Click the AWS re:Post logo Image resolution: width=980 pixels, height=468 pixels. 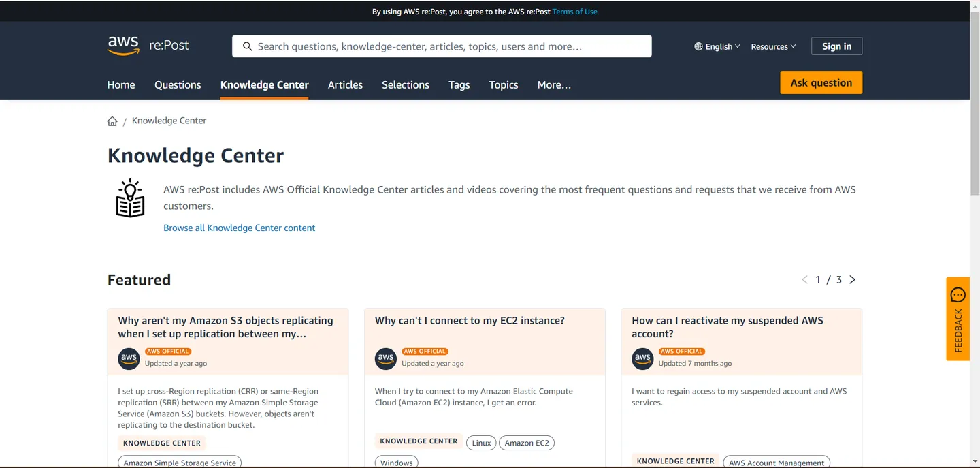point(148,46)
